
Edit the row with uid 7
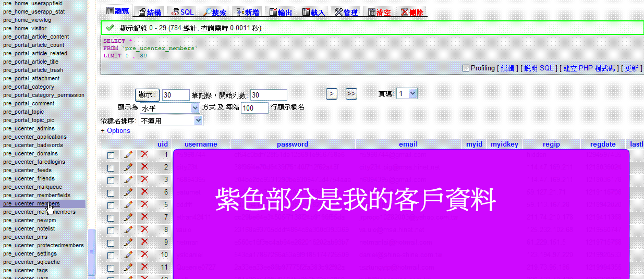pyautogui.click(x=128, y=217)
